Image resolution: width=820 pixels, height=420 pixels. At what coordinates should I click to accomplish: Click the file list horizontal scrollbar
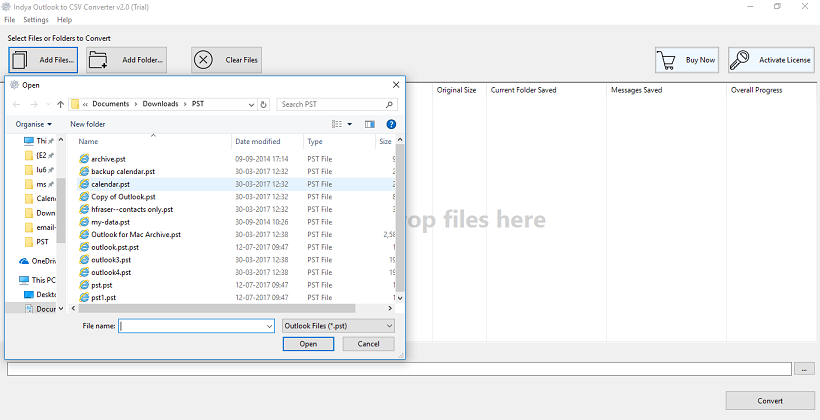coord(216,309)
